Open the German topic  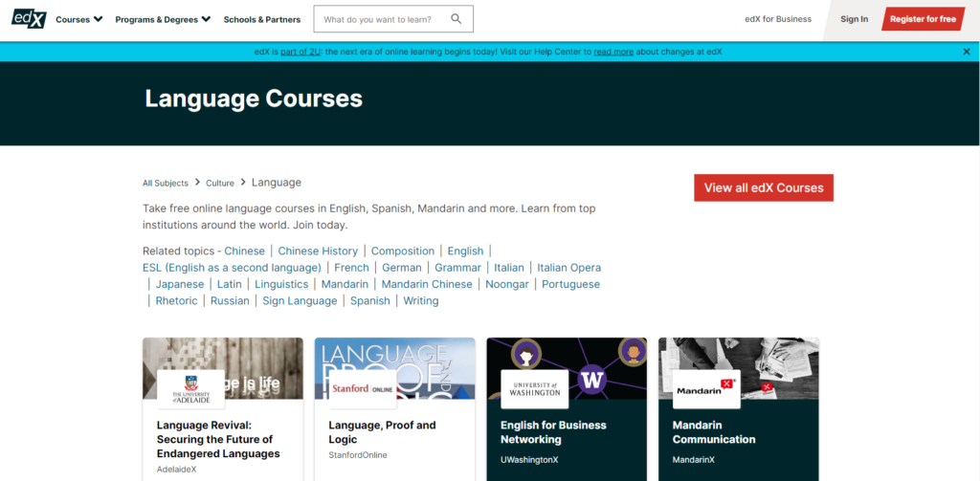pyautogui.click(x=402, y=268)
